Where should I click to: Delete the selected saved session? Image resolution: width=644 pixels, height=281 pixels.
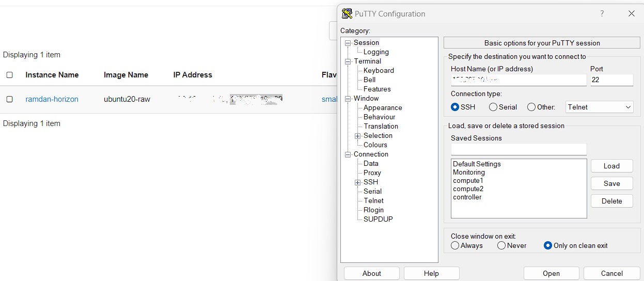tap(612, 201)
